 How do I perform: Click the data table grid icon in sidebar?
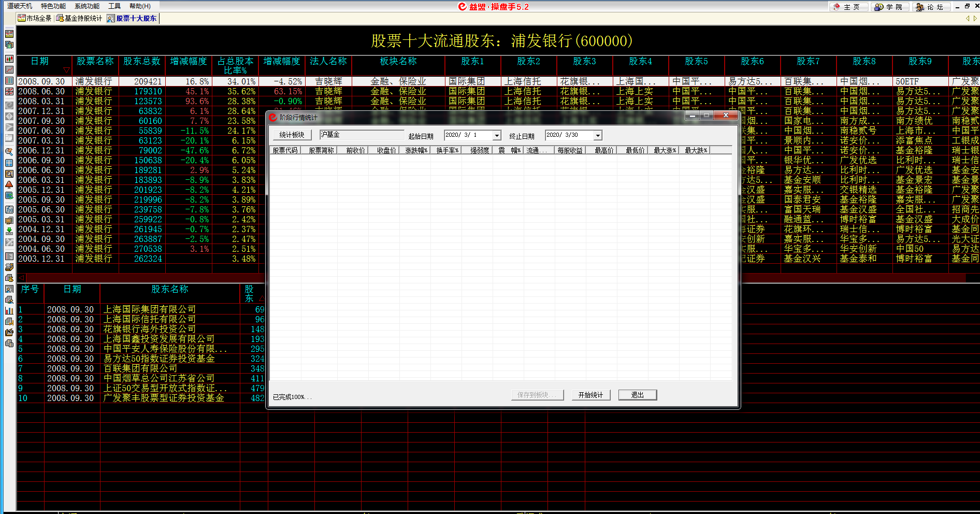click(x=9, y=80)
